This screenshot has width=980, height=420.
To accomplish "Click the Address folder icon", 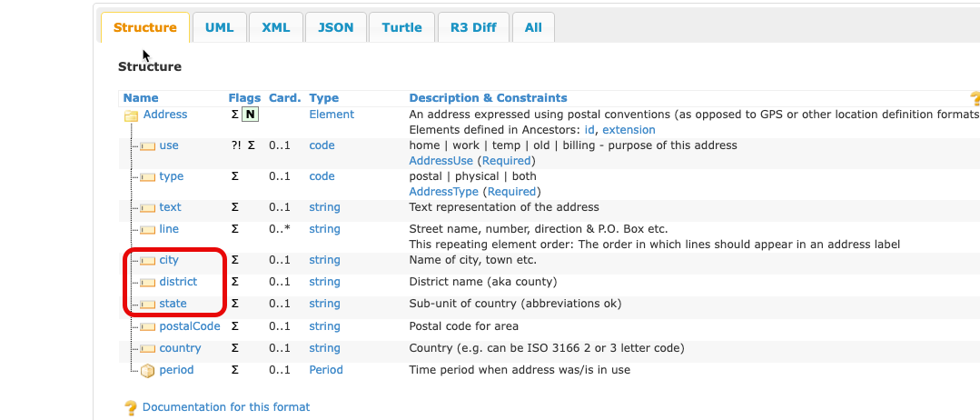I will pyautogui.click(x=131, y=115).
